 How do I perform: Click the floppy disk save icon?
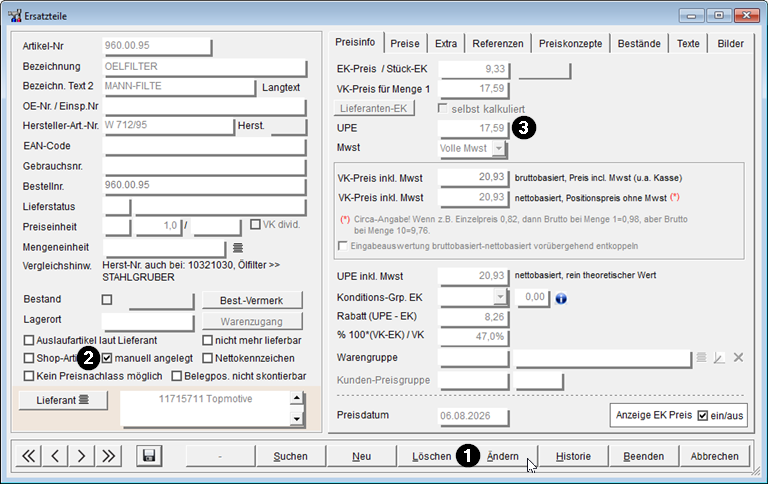[x=149, y=456]
